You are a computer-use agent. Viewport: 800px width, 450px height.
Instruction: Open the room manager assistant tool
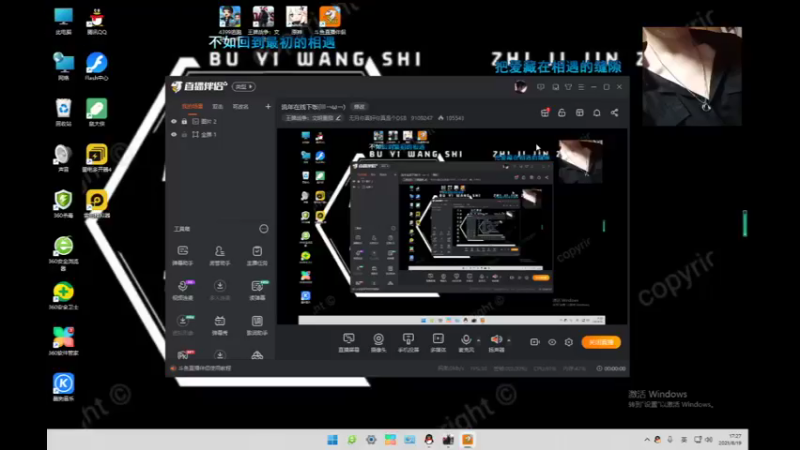click(x=219, y=255)
